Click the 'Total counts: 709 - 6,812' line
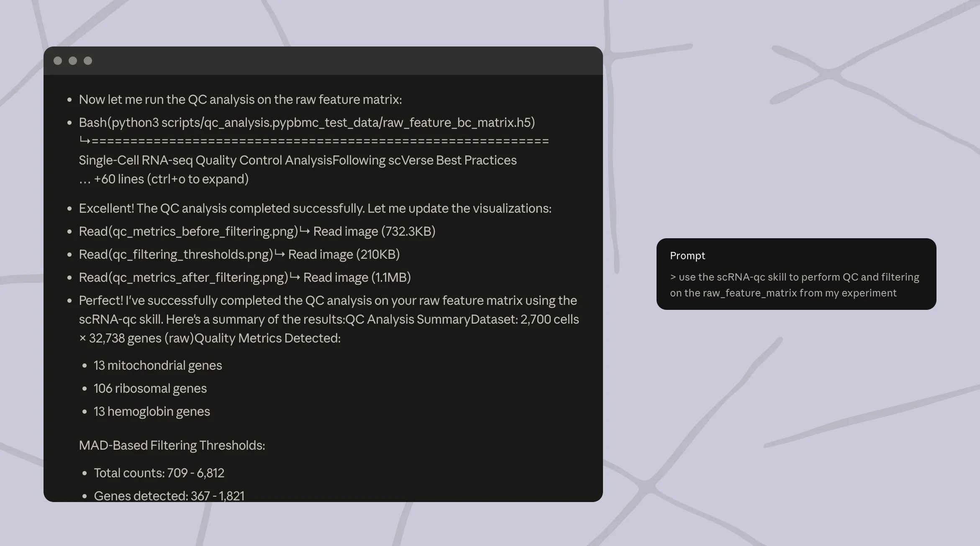 159,473
